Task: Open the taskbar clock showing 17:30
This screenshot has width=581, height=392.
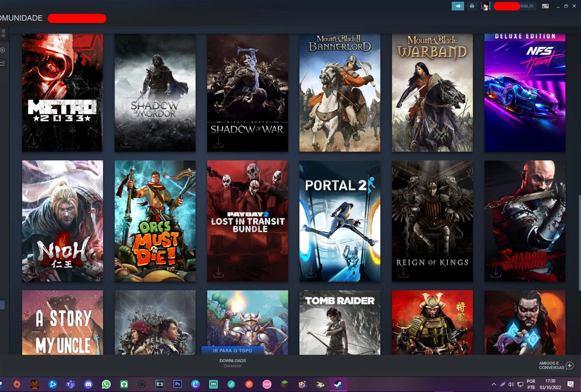Action: 550,384
